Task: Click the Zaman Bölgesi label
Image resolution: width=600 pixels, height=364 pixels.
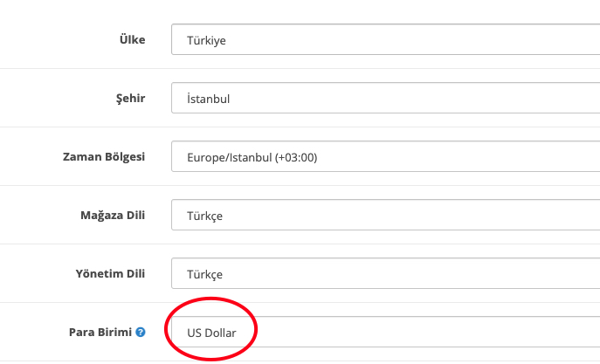Action: [x=104, y=157]
